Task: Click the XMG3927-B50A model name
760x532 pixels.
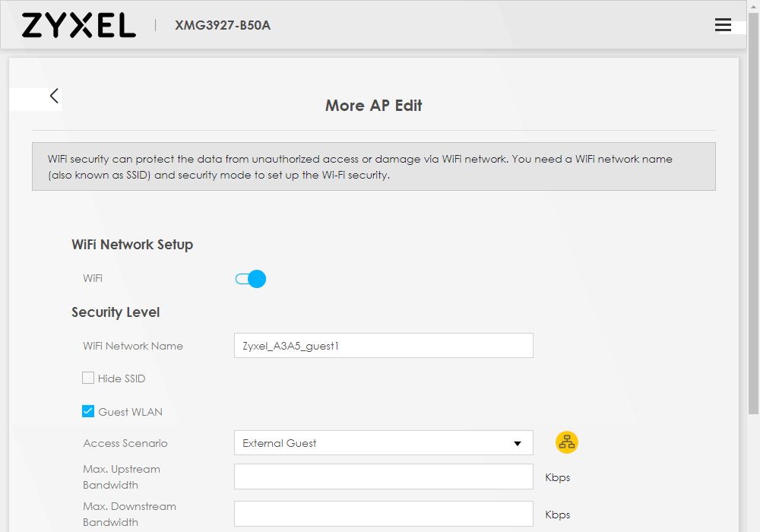Action: click(223, 25)
